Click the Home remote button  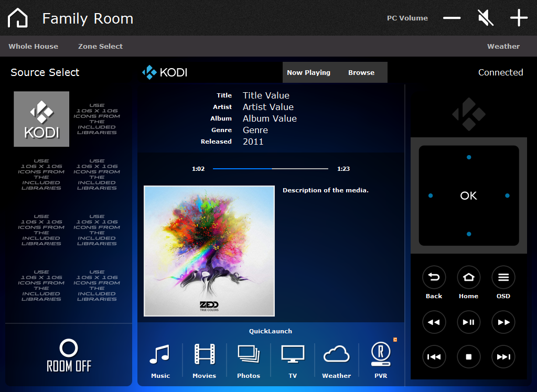tap(468, 277)
